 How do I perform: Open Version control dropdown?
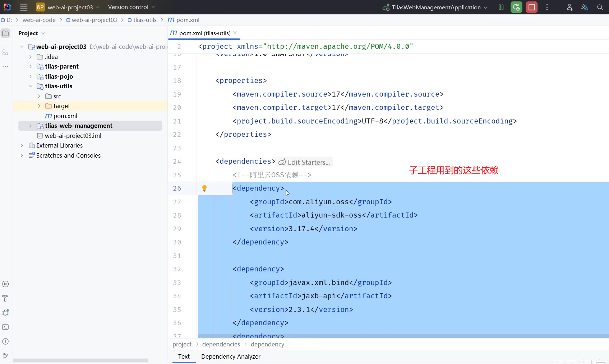[x=131, y=7]
